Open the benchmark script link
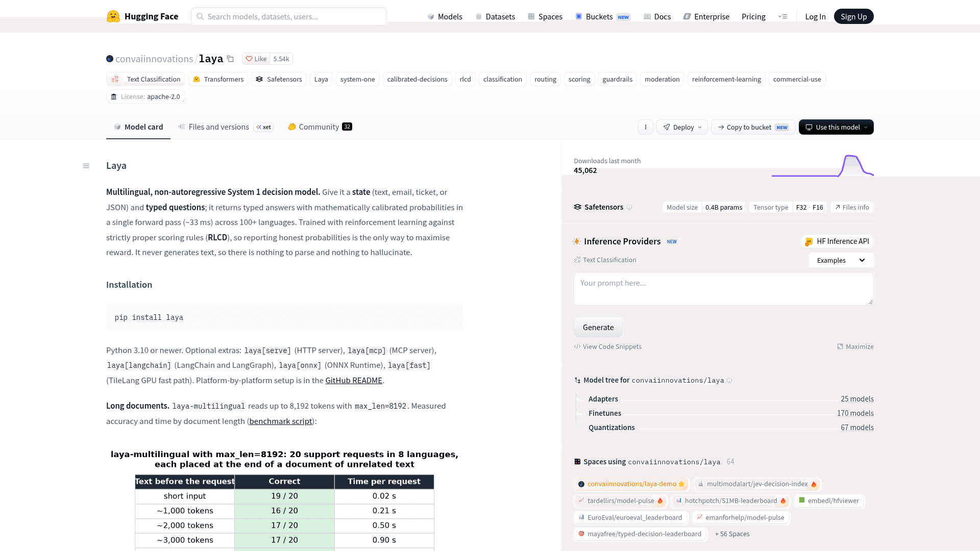This screenshot has height=551, width=980. point(281,421)
